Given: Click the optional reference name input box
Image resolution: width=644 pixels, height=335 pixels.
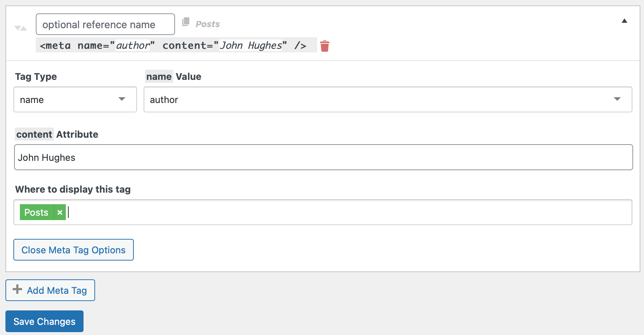Looking at the screenshot, I should point(105,24).
